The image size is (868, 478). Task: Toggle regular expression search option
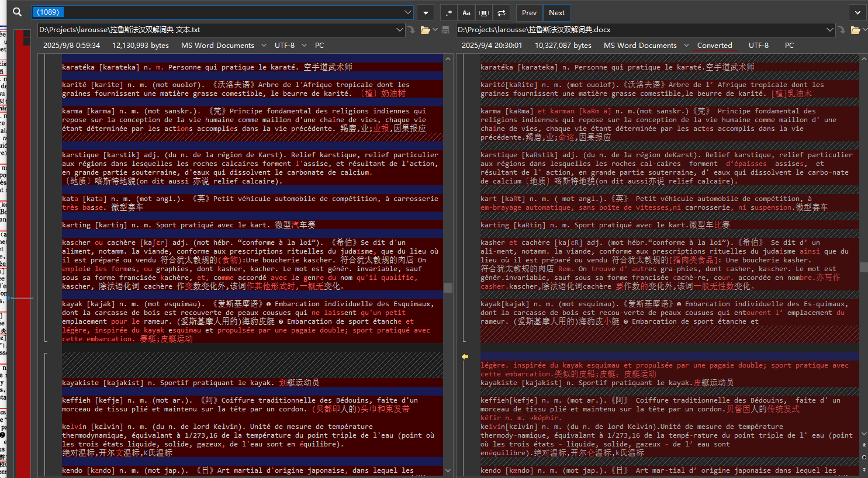(x=448, y=13)
